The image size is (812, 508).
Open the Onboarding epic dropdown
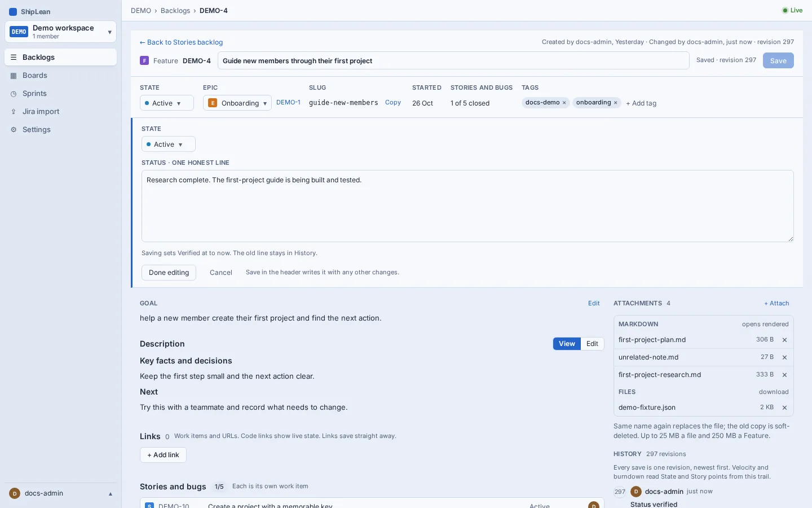(237, 103)
